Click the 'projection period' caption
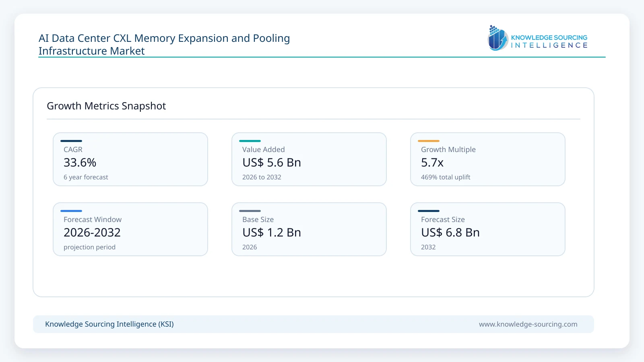This screenshot has width=644, height=362. click(89, 247)
